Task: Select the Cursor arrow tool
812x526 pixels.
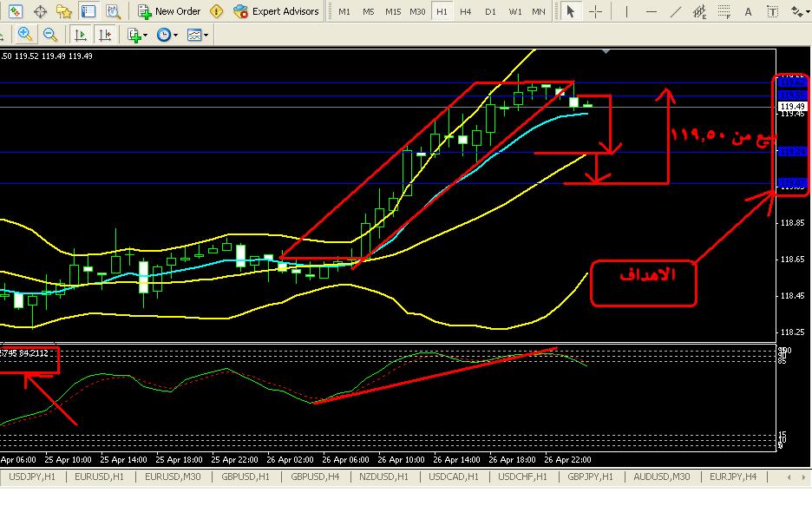Action: [571, 11]
